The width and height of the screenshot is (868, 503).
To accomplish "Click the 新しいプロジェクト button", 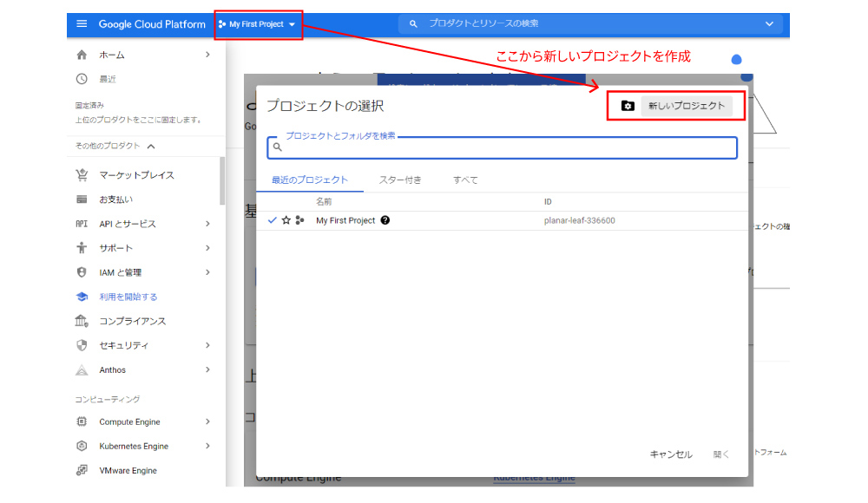I will (x=687, y=106).
